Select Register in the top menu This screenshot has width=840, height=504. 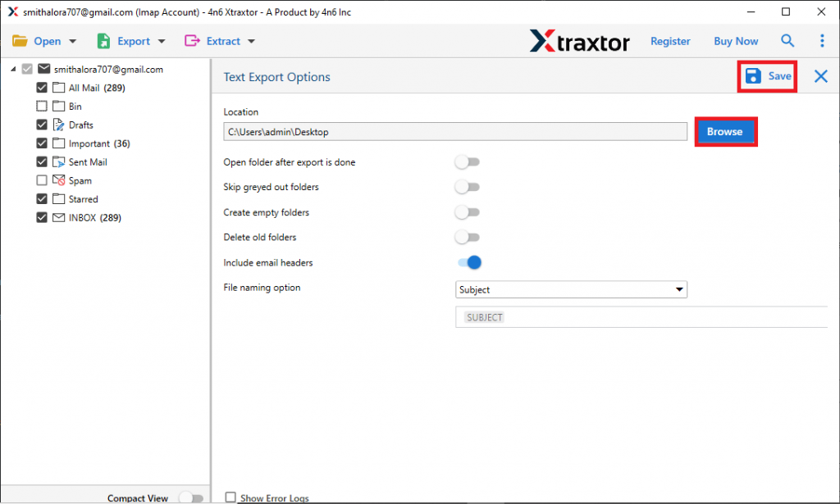[670, 40]
